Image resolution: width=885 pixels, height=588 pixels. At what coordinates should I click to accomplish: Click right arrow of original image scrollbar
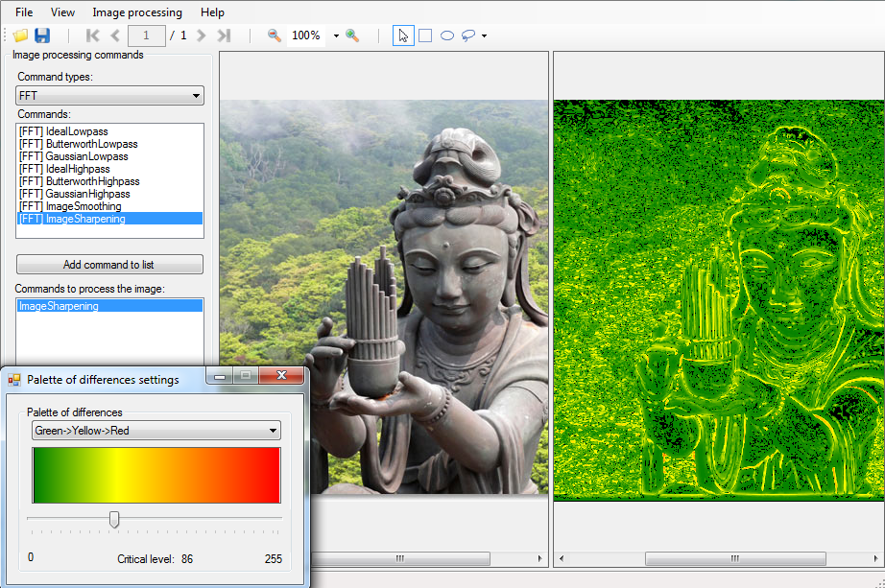[540, 558]
